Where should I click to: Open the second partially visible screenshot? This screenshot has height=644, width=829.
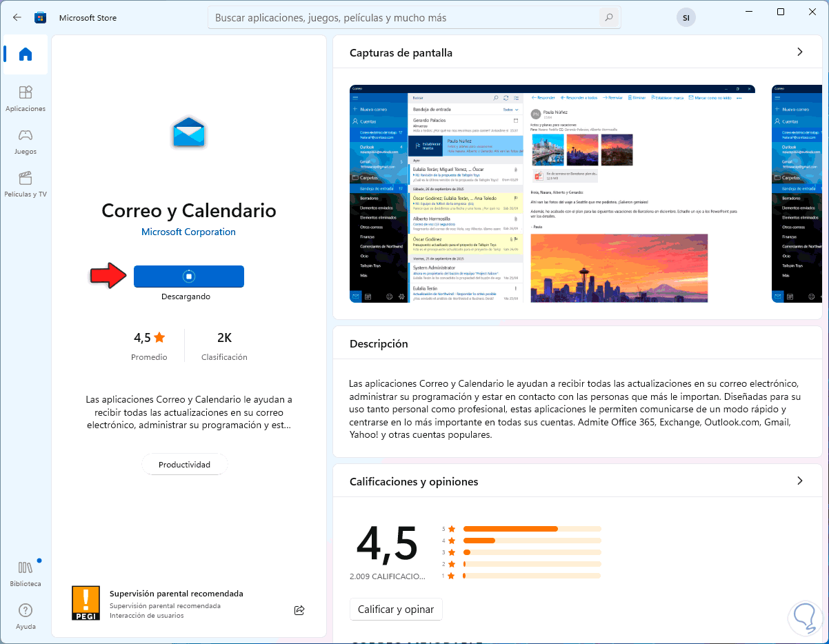[x=797, y=194]
